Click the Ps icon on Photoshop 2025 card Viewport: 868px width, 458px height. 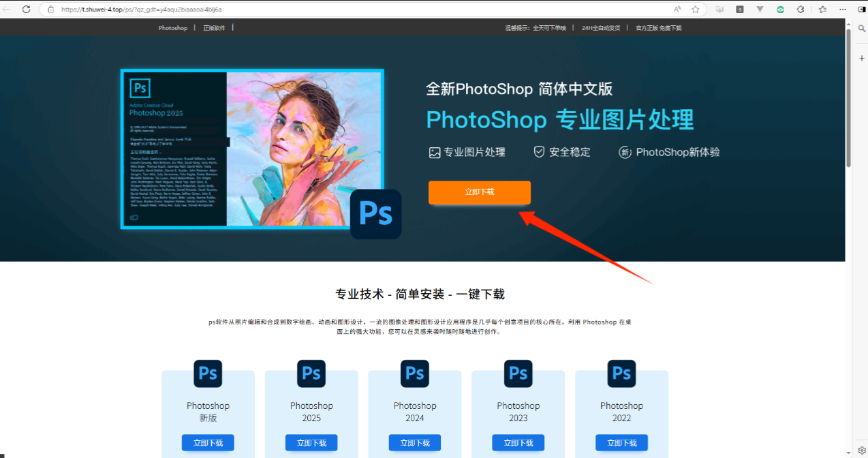click(311, 373)
